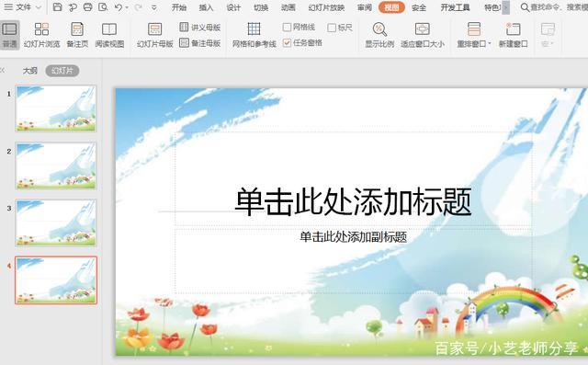The height and width of the screenshot is (365, 588).
Task: Click the export-to-PDF icon next to Save
Action: [x=73, y=6]
